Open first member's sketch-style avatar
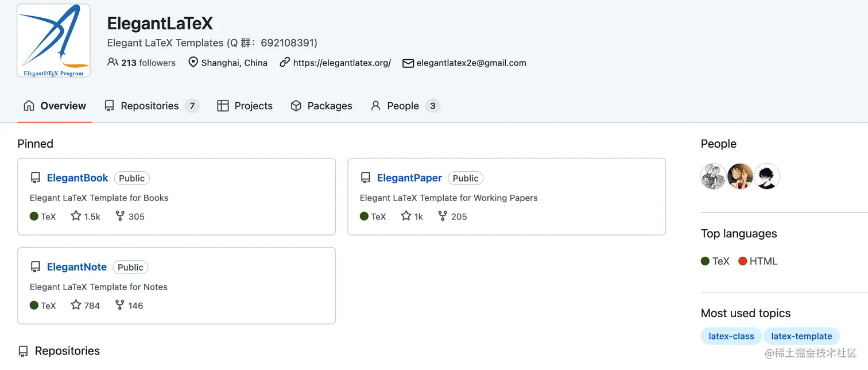Image resolution: width=868 pixels, height=370 pixels. (714, 176)
